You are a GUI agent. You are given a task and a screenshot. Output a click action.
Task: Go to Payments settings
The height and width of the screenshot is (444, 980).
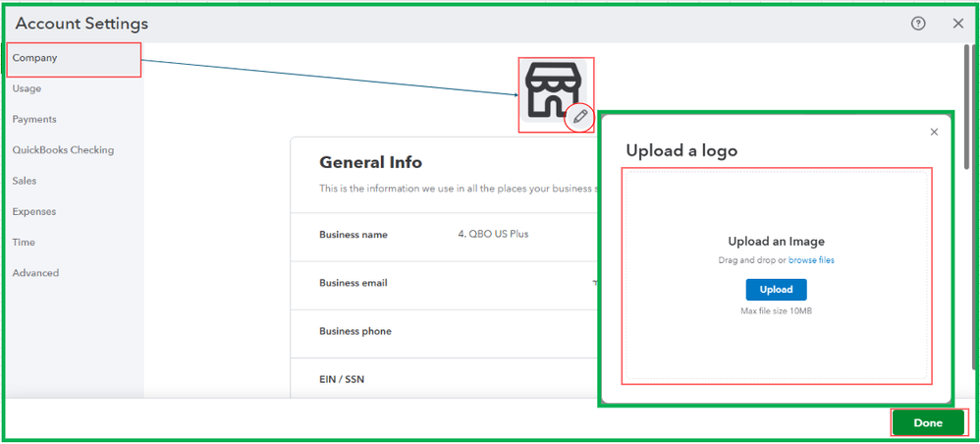coord(34,120)
